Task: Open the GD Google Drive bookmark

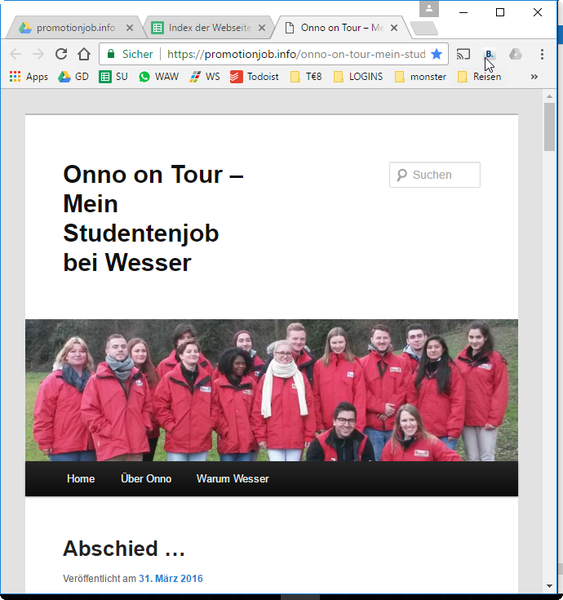Action: (73, 77)
